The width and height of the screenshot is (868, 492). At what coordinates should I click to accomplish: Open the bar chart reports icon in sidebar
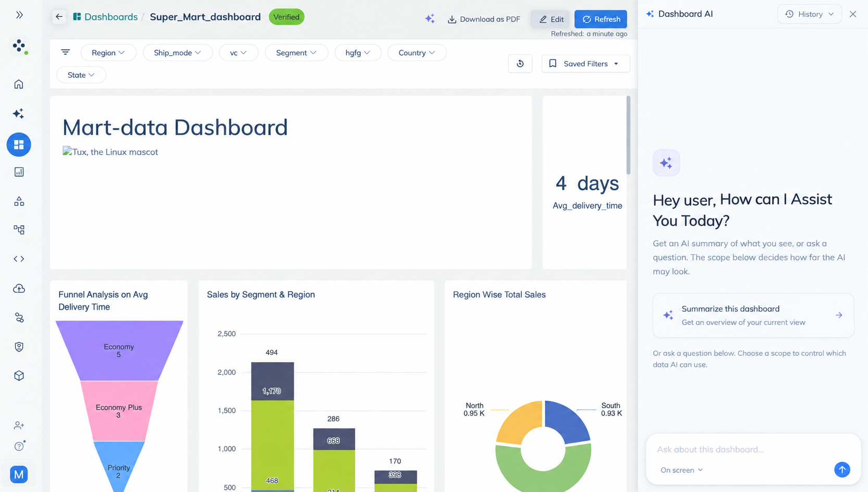click(x=19, y=172)
